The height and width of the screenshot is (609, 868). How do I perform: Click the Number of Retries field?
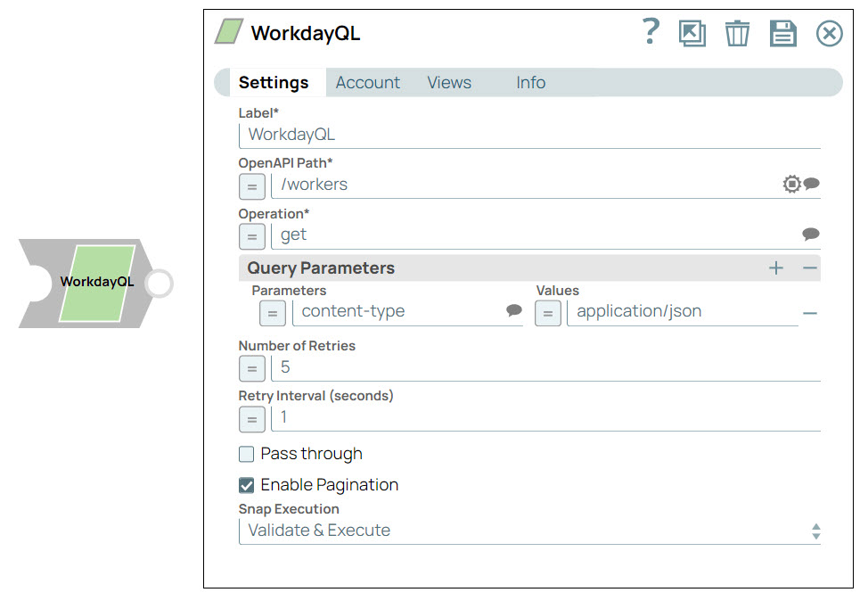(545, 367)
